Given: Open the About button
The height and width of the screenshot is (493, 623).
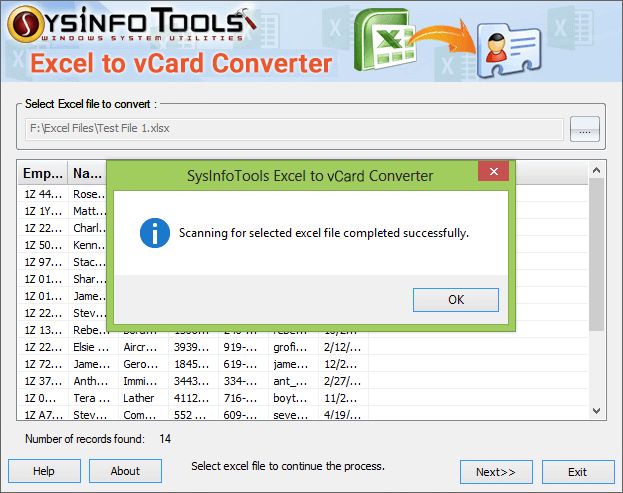Looking at the screenshot, I should point(125,471).
